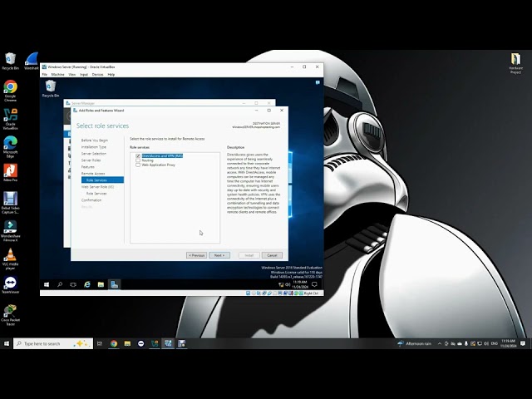Select Remote Access wizard step

click(x=93, y=174)
